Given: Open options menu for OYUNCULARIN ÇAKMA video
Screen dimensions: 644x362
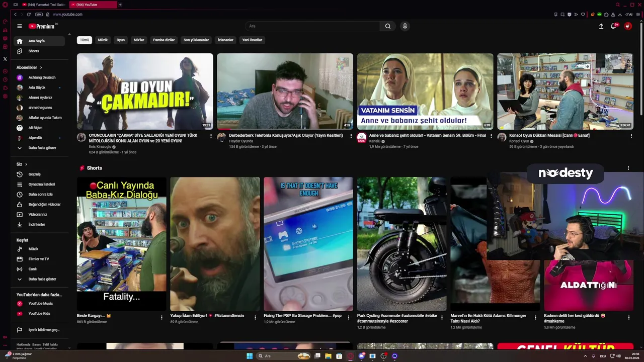Looking at the screenshot, I should click(211, 136).
